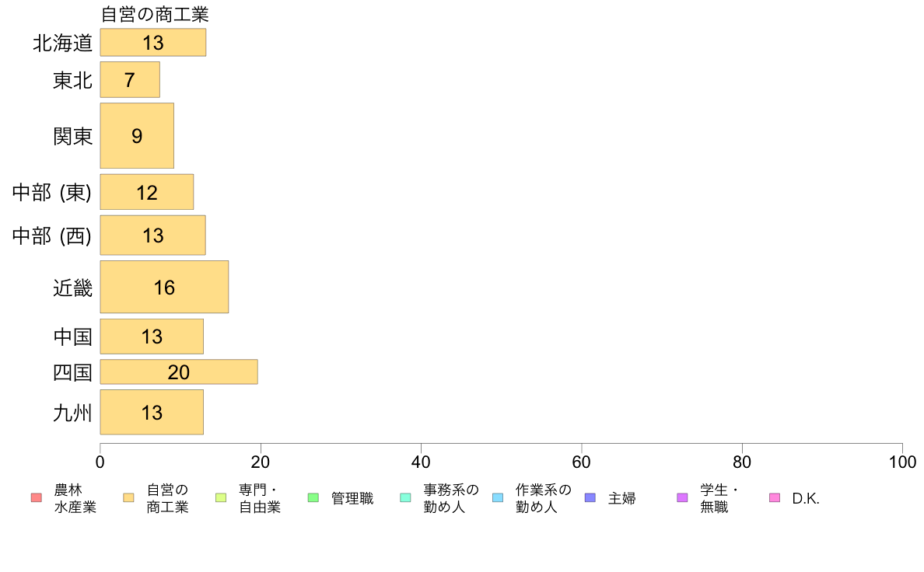Click the 中部 (西) row label
Screen dimensions: 924x572
coord(52,235)
